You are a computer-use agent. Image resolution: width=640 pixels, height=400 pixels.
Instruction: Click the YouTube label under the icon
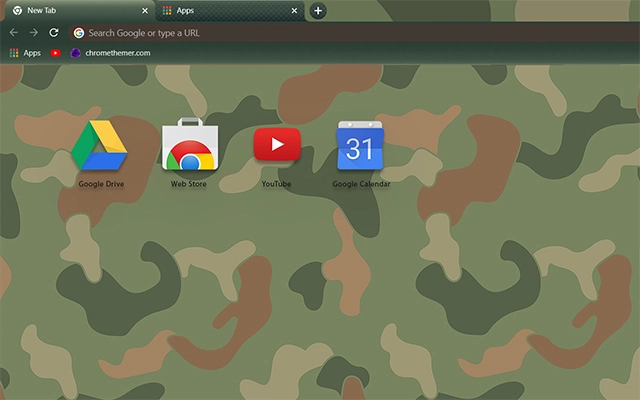[276, 184]
